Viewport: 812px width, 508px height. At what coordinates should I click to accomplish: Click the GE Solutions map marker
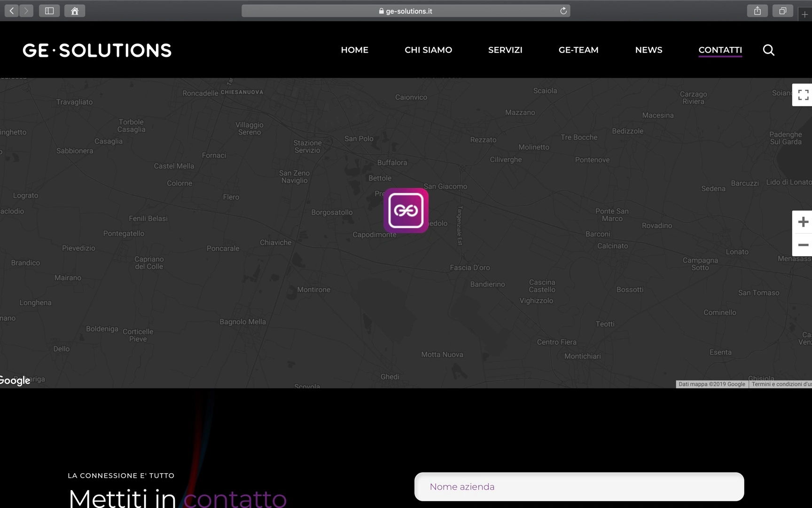[x=406, y=210]
